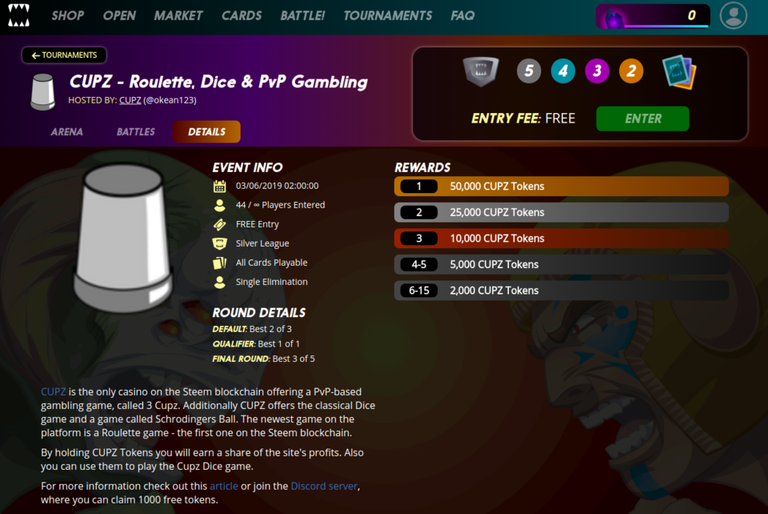Click the energy progress bar showing 0
Viewport: 768px width, 514px height.
point(652,16)
